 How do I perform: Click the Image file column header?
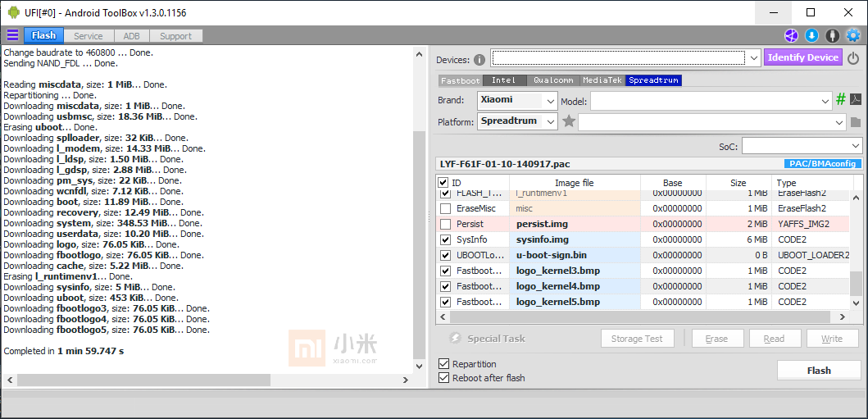(x=575, y=183)
